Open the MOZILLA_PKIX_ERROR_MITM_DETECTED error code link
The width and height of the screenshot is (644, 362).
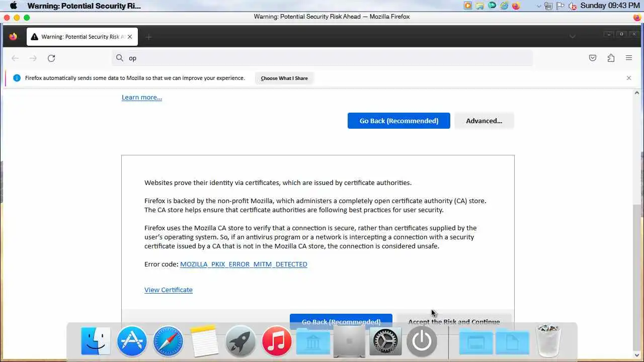[244, 264]
